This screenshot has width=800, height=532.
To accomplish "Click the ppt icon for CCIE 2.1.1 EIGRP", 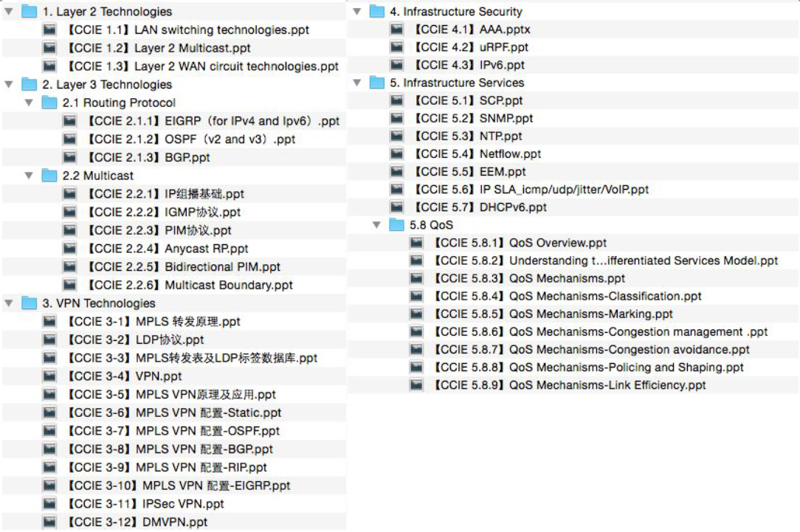I will point(69,121).
